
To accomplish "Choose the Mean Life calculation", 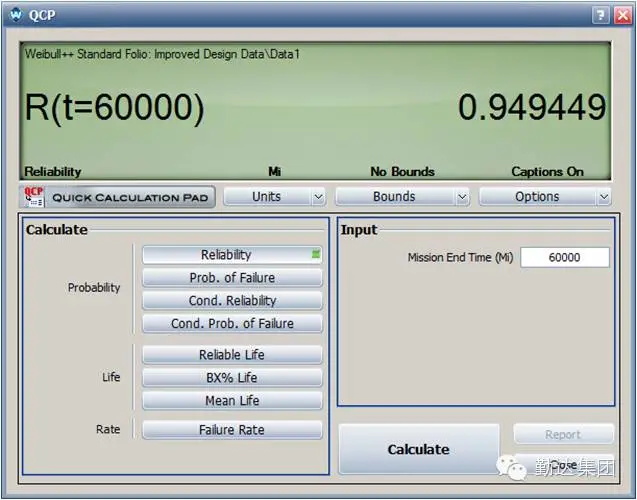I will (232, 401).
